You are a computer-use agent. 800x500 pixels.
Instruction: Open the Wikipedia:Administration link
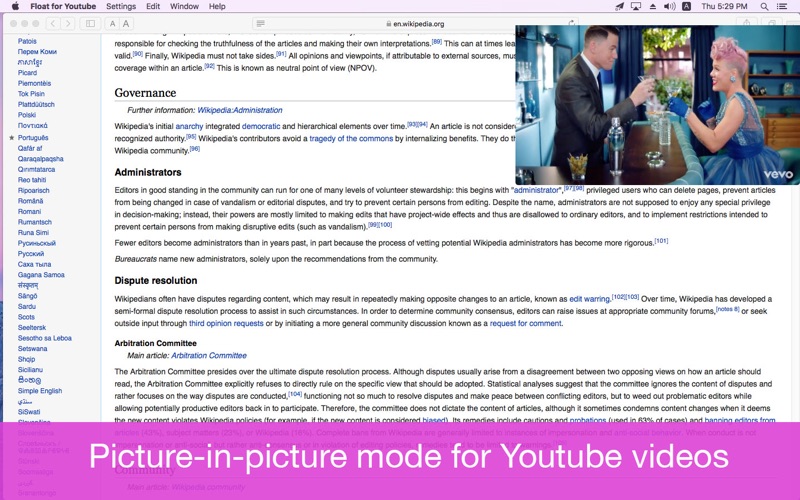click(x=240, y=110)
